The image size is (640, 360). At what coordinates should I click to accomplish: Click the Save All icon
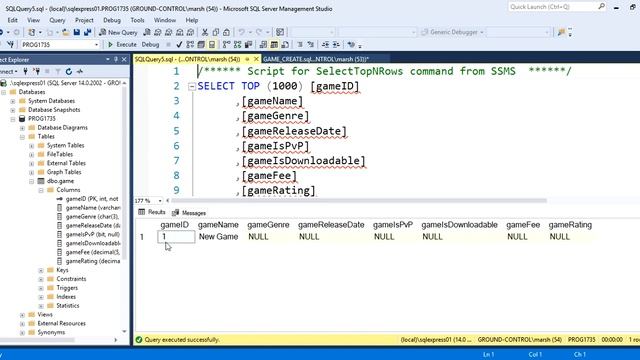[x=87, y=32]
